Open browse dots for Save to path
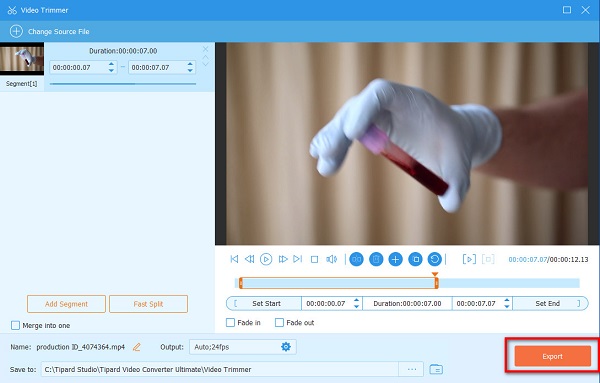This screenshot has height=383, width=600. 411,369
